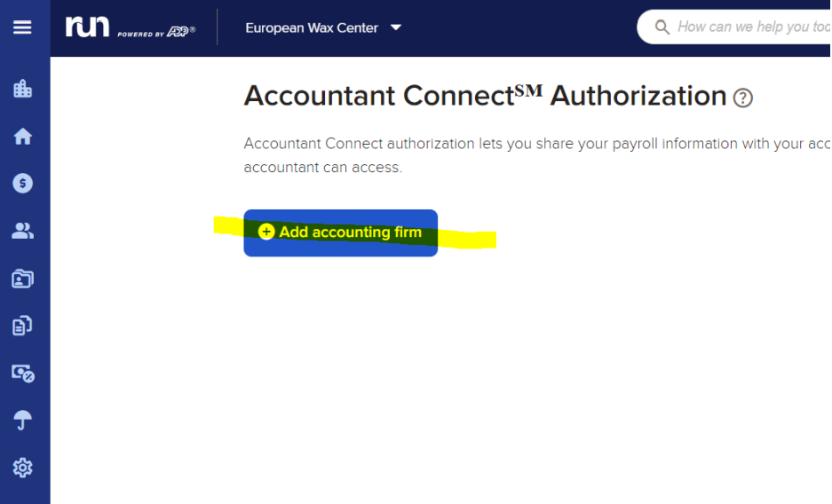Open Taxes using money percent icon
832x504 pixels.
pyautogui.click(x=22, y=373)
